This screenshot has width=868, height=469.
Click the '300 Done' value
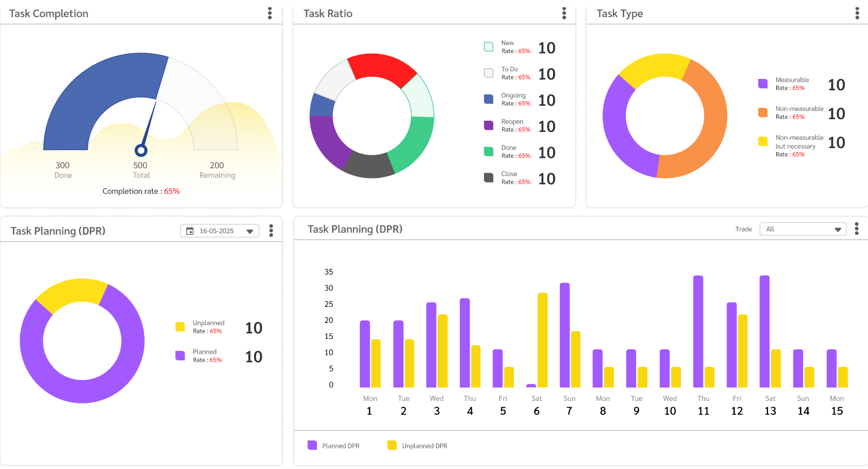63,170
